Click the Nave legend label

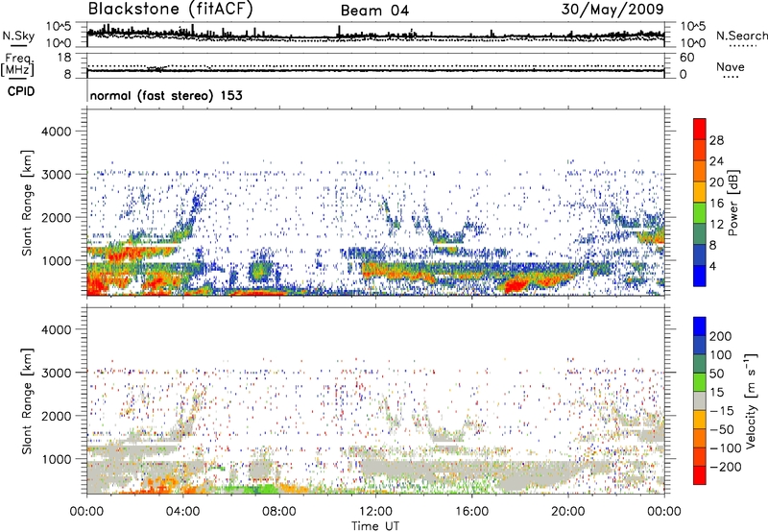(731, 67)
